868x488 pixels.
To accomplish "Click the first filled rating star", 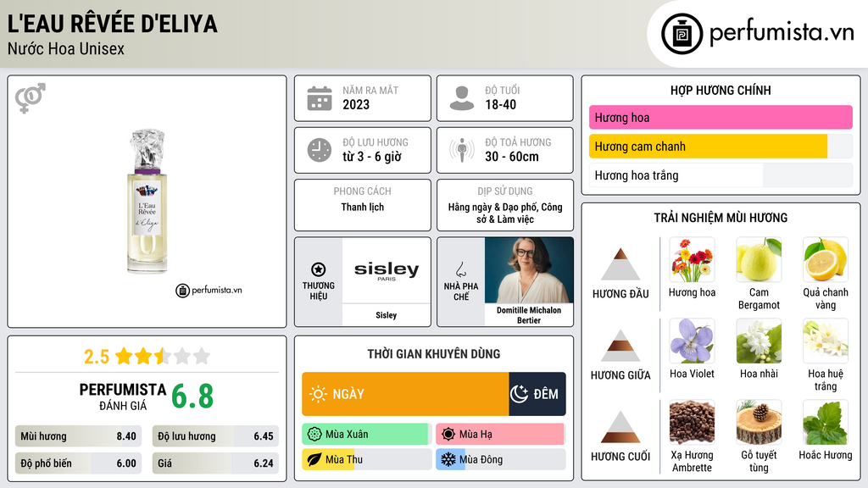I will 124,356.
